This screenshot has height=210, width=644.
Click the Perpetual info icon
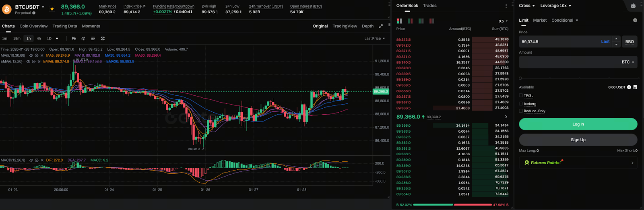coord(34,13)
